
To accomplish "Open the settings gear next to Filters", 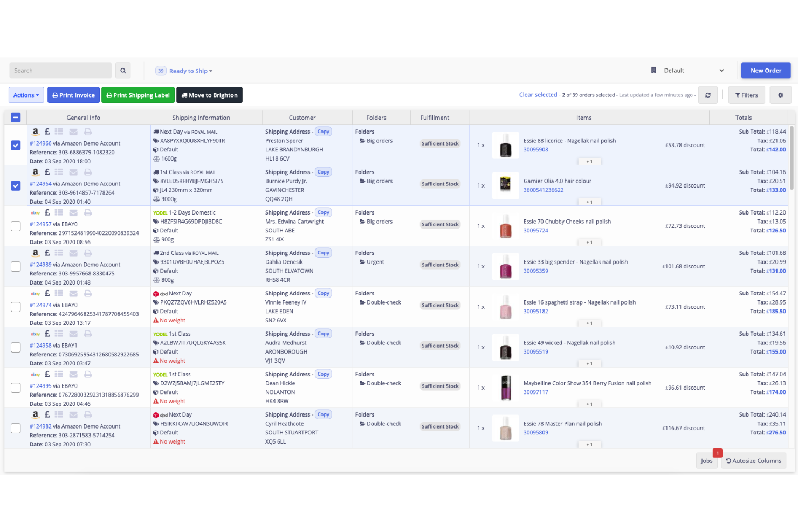I will (780, 95).
